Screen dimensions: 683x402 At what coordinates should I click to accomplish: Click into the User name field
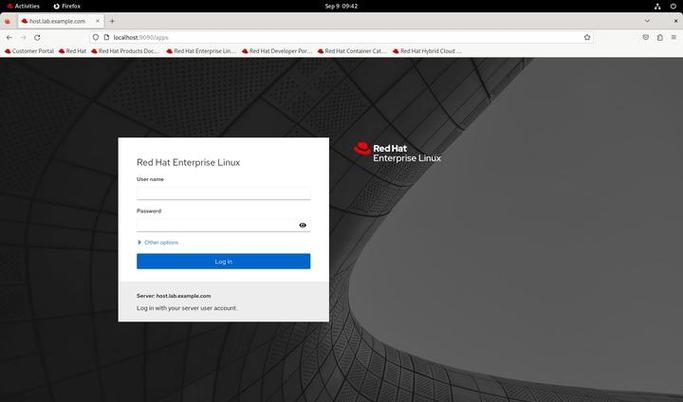[223, 193]
